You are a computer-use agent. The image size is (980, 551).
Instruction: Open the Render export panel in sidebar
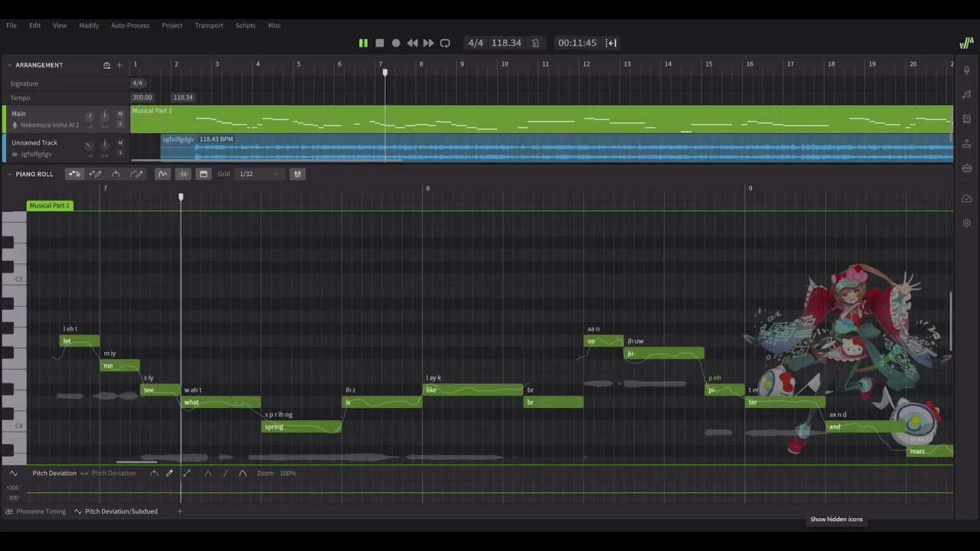click(967, 143)
